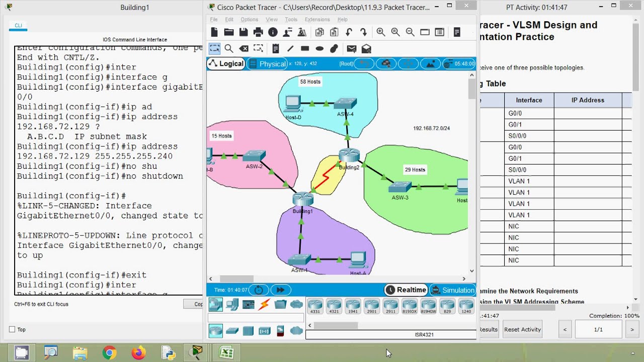The height and width of the screenshot is (362, 644).
Task: Select the Connections lightning bolt category
Action: pyautogui.click(x=264, y=304)
